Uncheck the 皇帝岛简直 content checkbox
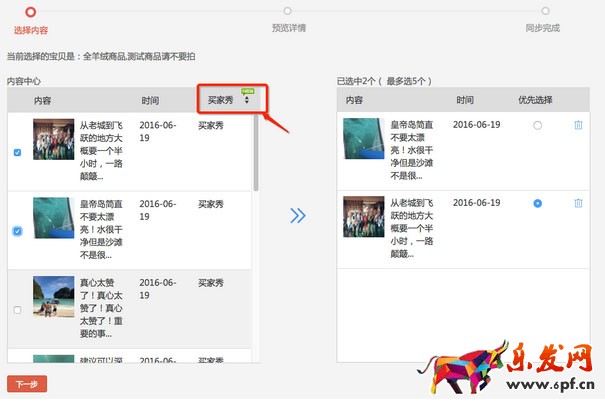Screen dimensions: 605x405 pyautogui.click(x=17, y=231)
